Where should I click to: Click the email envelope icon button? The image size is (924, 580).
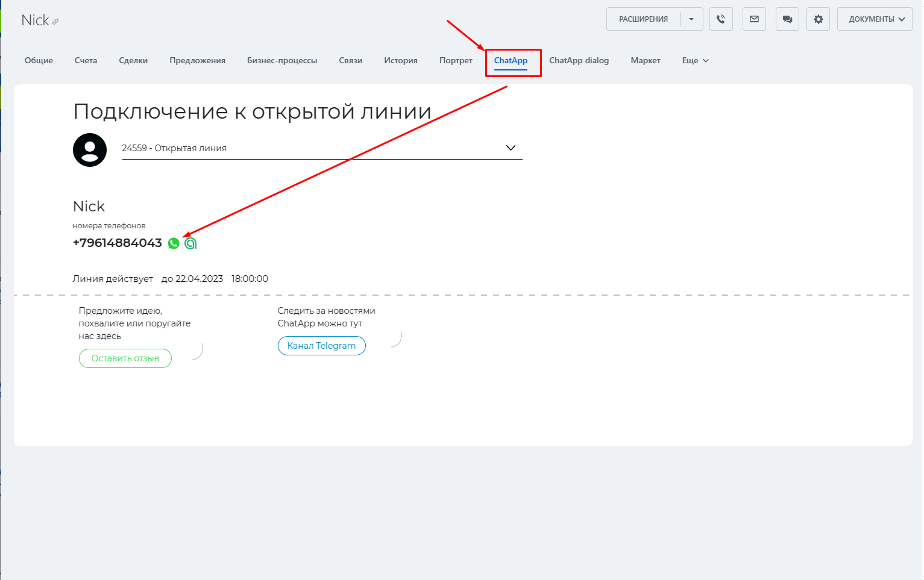coord(754,19)
